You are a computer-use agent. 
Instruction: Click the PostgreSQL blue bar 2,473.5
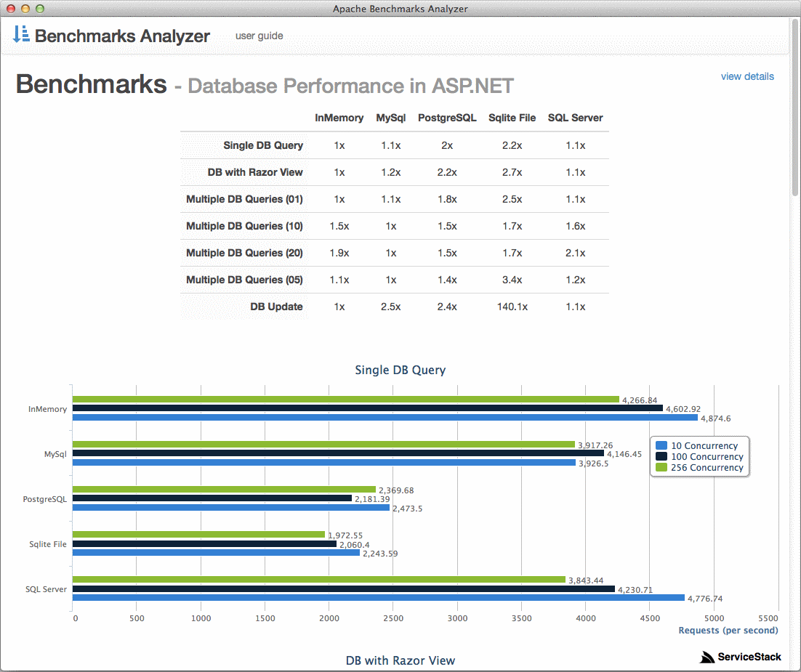(231, 507)
